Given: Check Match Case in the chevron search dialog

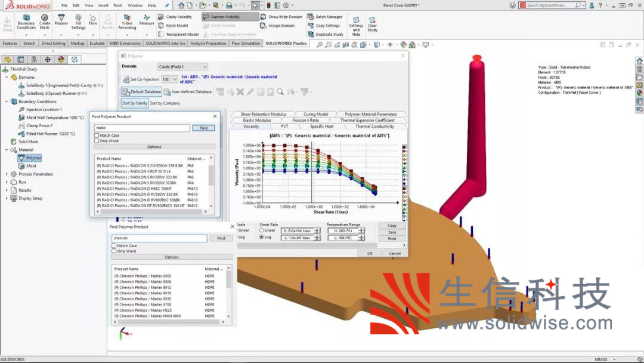Looking at the screenshot, I should (114, 245).
